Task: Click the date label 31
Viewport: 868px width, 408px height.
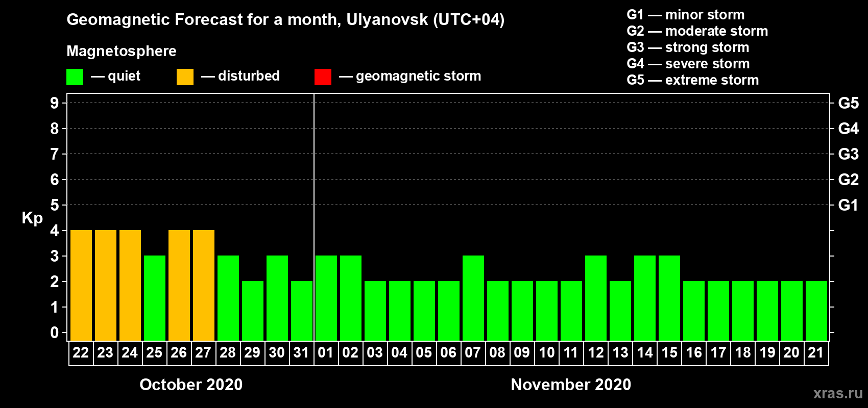Action: 301,352
